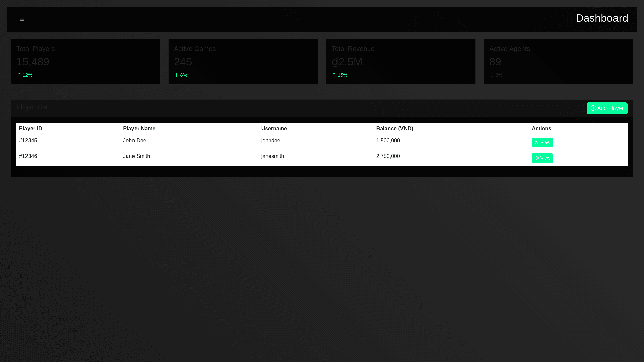This screenshot has height=362, width=644.
Task: View John Doe's player details
Action: (542, 143)
